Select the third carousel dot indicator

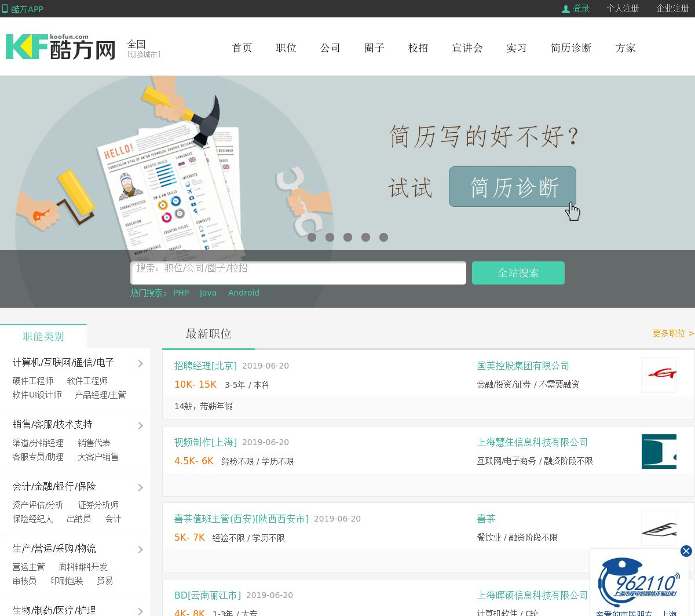pos(348,237)
